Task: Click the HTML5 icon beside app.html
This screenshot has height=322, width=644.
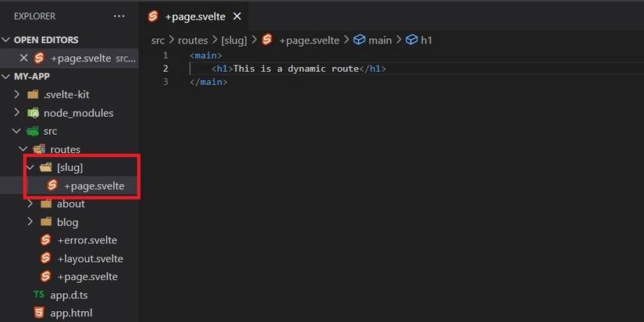Action: coord(39,313)
